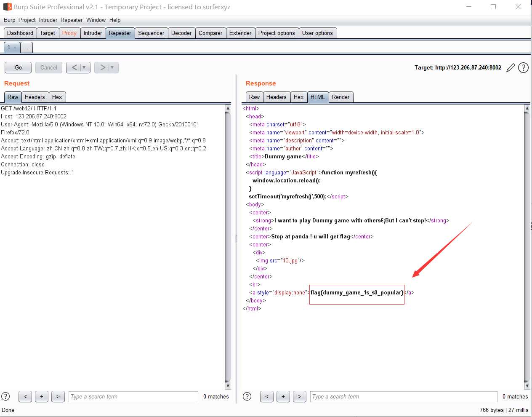This screenshot has height=417, width=532.
Task: Switch to the Sequencer tab
Action: (x=151, y=33)
